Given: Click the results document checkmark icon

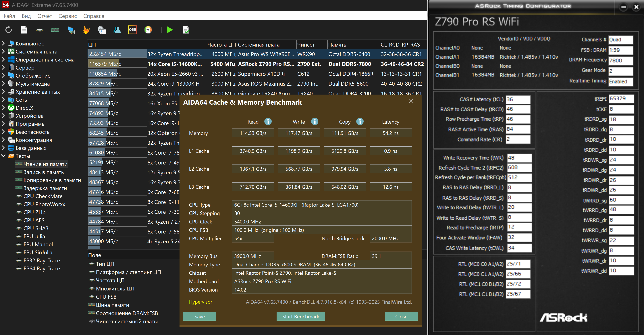Looking at the screenshot, I should [186, 30].
